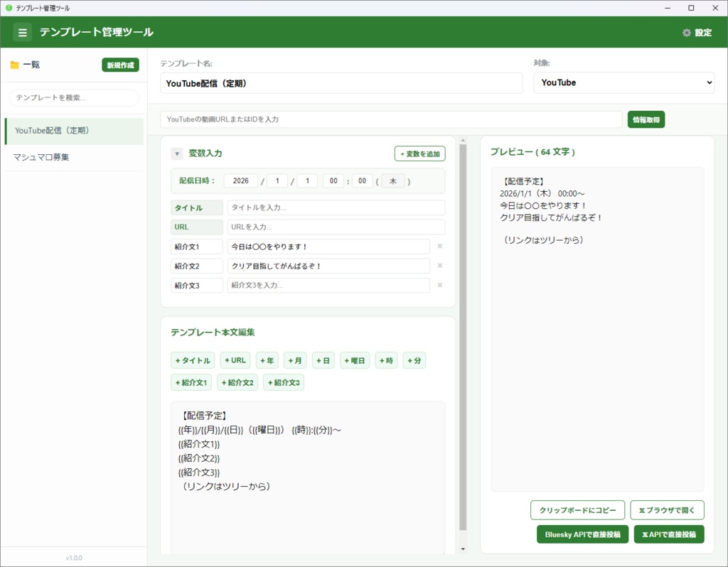Insert variable with ＋曜日 chip
728x567 pixels.
tap(355, 360)
